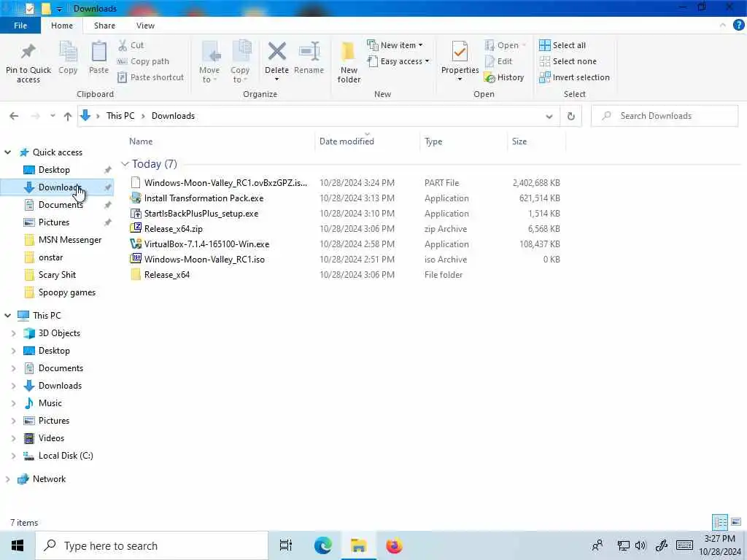Click the Paste ribbon icon
Screen dimensions: 747x560
point(98,52)
